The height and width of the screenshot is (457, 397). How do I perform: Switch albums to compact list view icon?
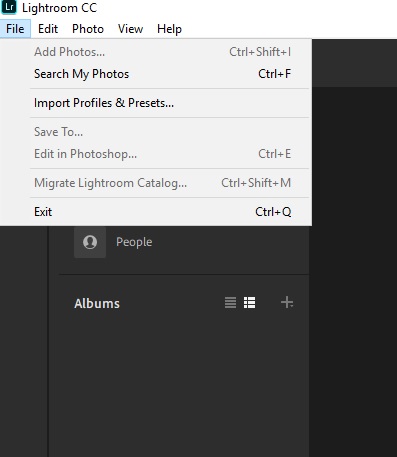[230, 303]
